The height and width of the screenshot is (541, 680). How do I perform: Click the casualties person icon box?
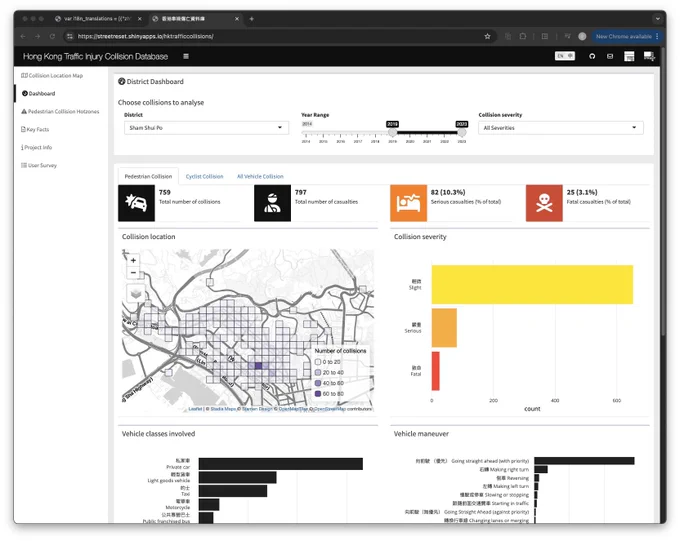point(272,203)
